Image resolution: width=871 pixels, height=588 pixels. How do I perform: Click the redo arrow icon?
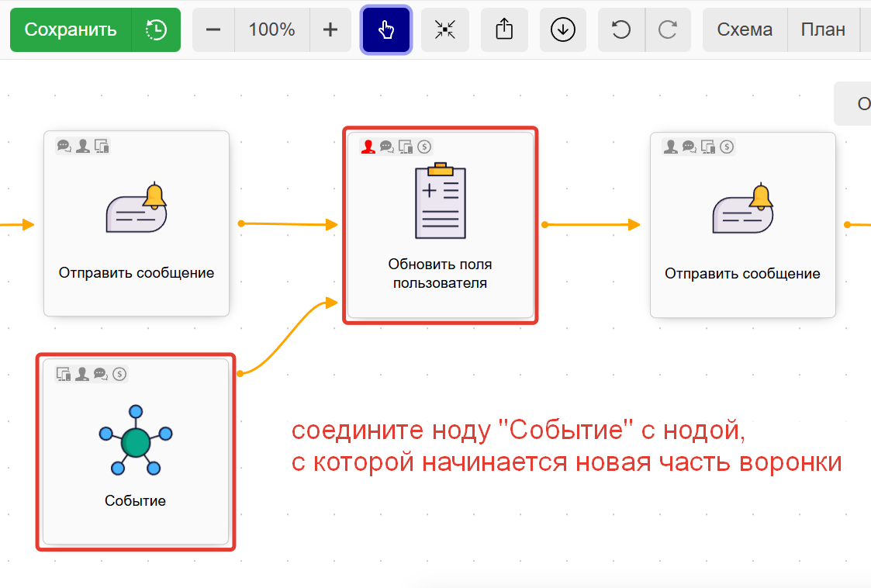tap(669, 29)
